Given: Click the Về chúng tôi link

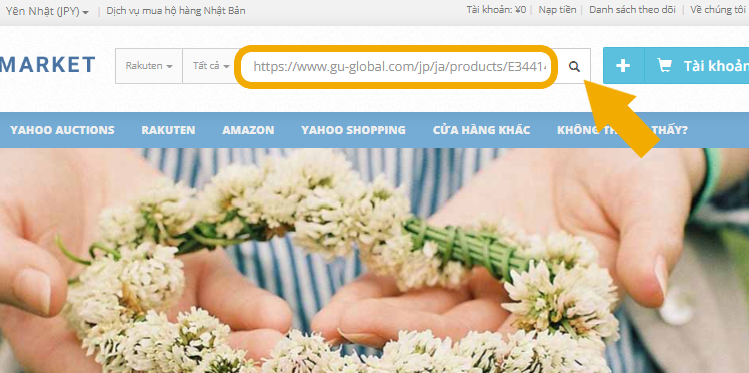Looking at the screenshot, I should coord(718,10).
